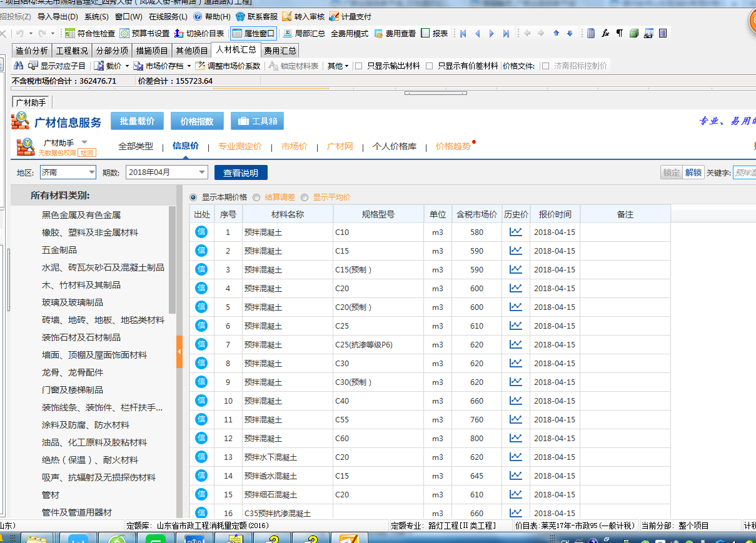The image size is (756, 543).
Task: Open 导入导出(D) menu
Action: point(58,17)
